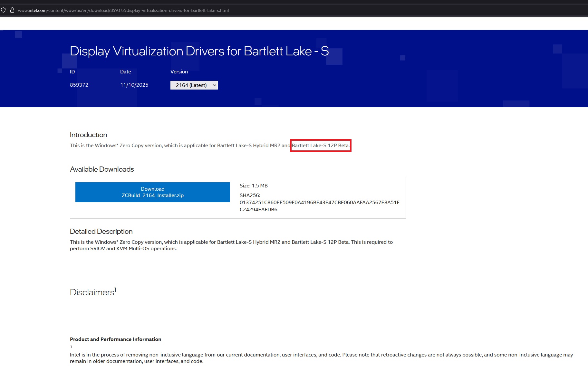Image resolution: width=588 pixels, height=380 pixels.
Task: Click the intel.com URL in address bar
Action: pos(123,10)
